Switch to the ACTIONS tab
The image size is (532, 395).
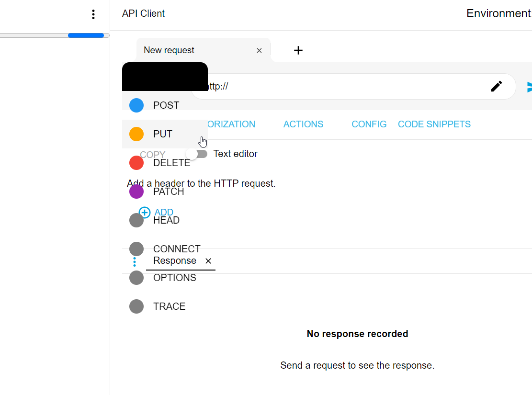(303, 124)
